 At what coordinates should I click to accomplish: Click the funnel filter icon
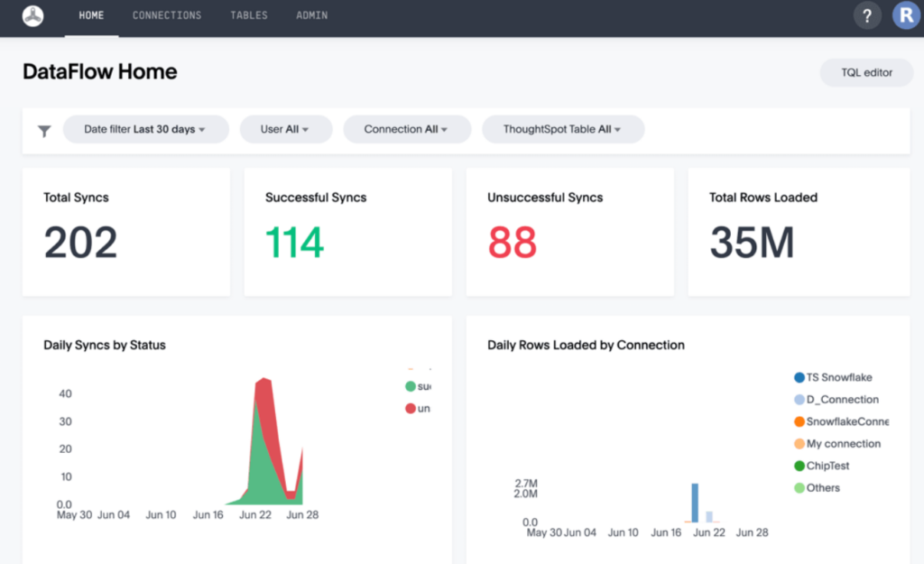(44, 131)
